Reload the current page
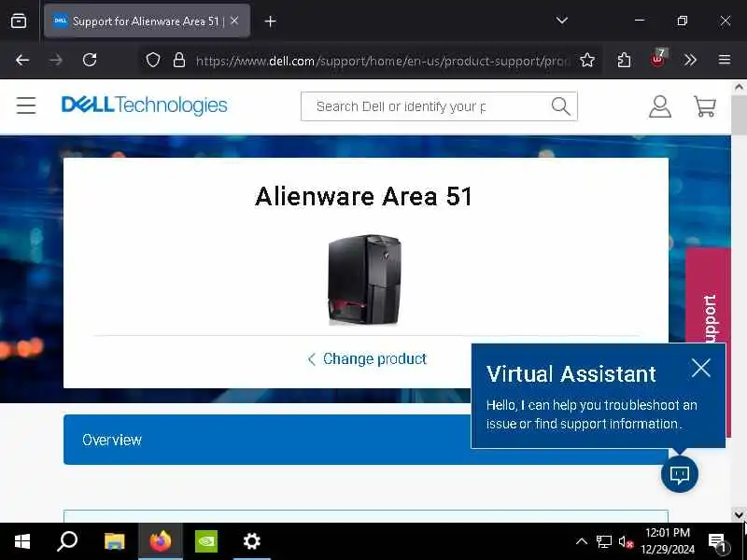 coord(90,60)
